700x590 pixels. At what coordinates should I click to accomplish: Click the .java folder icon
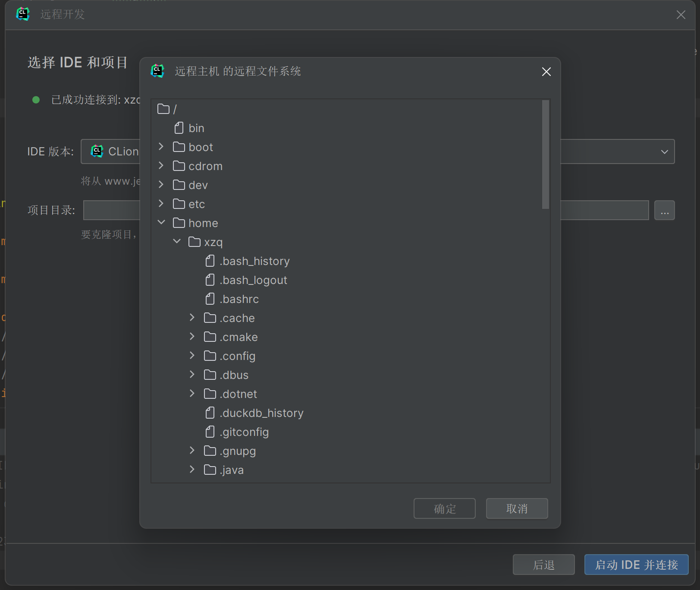point(210,470)
